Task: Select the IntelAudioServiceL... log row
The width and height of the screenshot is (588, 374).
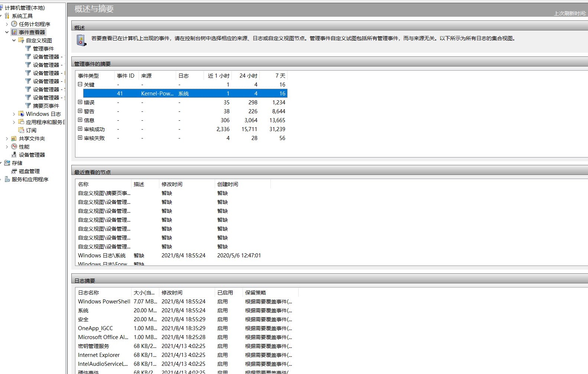Action: pos(187,364)
